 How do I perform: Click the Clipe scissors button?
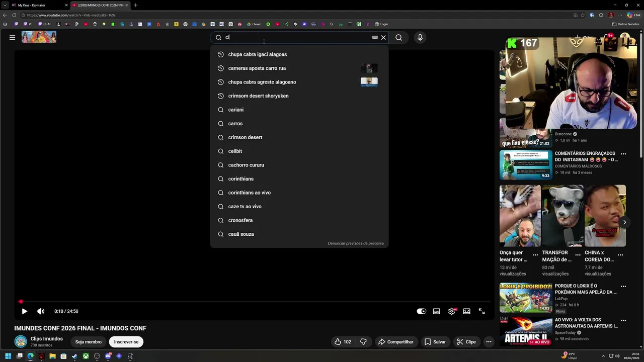tap(466, 342)
